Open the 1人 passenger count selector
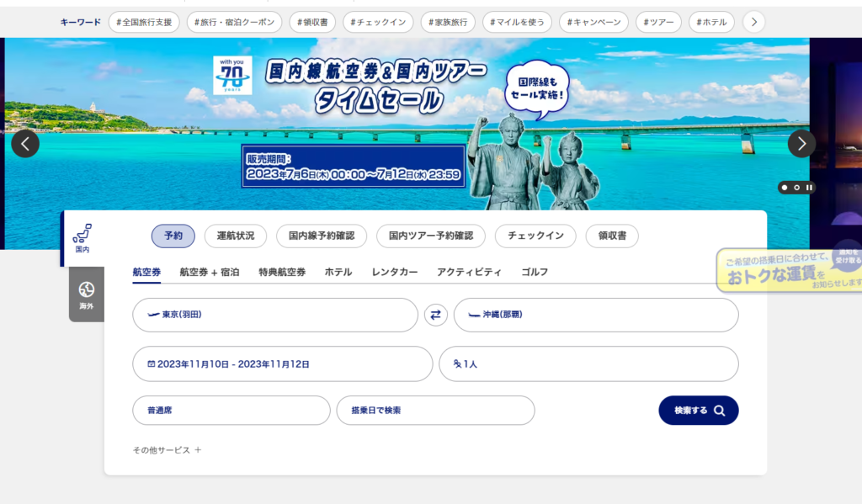Viewport: 862px width, 504px height. (588, 363)
